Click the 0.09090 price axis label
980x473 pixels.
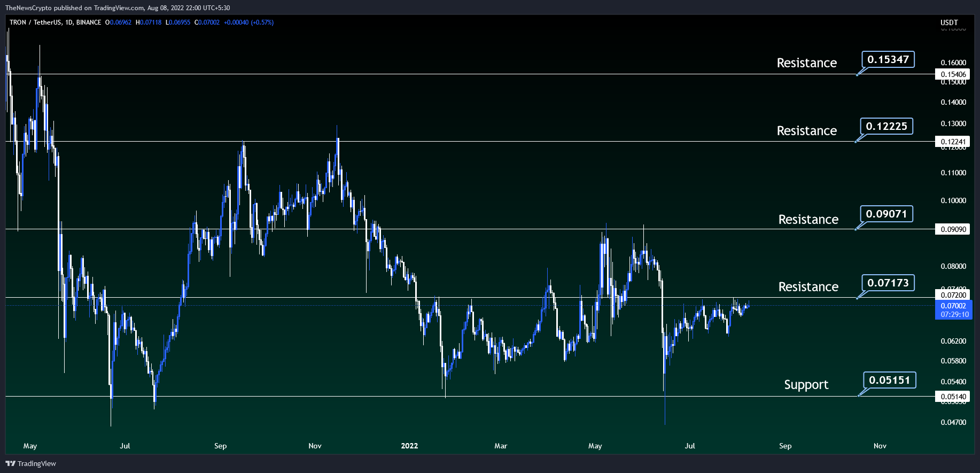[x=953, y=229]
